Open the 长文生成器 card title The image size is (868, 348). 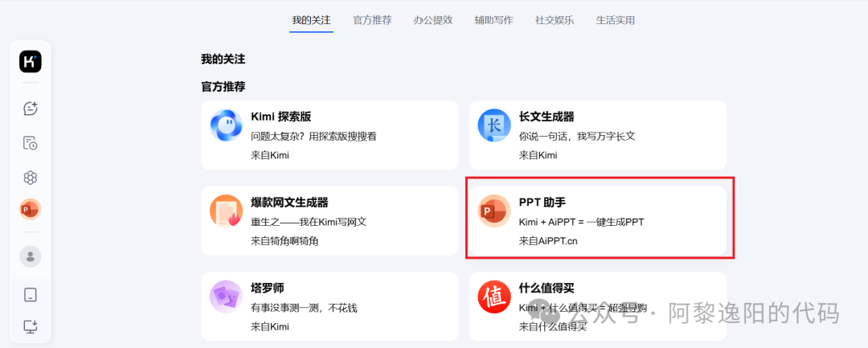click(x=547, y=117)
